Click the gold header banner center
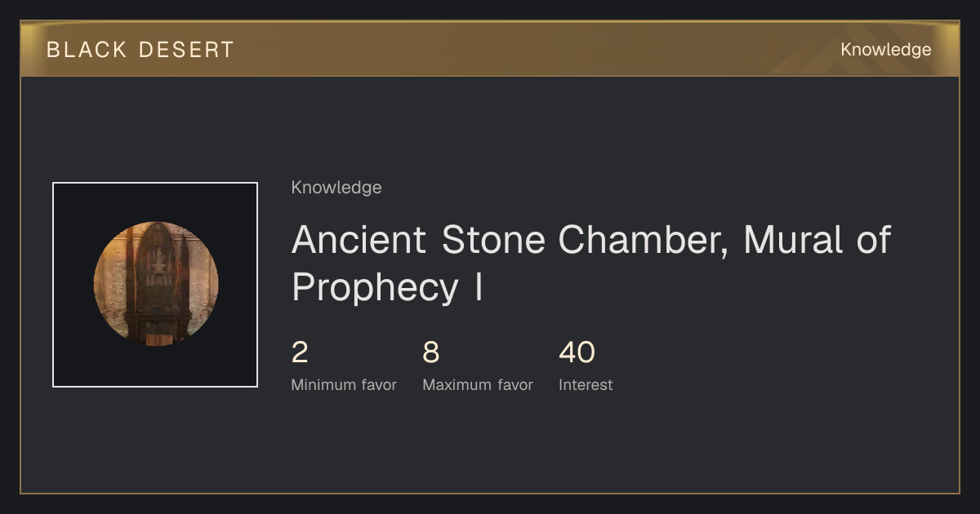Viewport: 980px width, 514px height. click(x=490, y=49)
